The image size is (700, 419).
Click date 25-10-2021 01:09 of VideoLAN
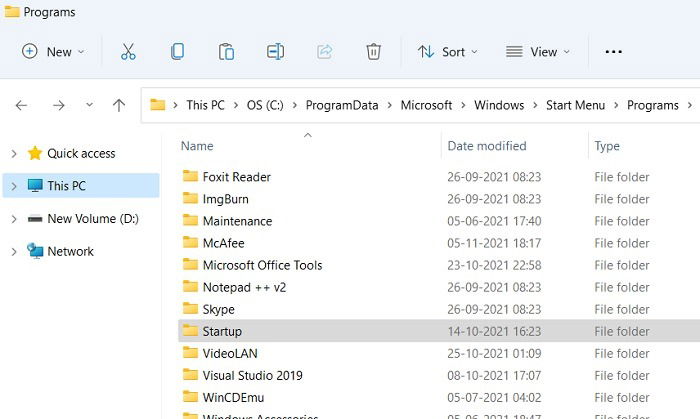click(x=494, y=353)
